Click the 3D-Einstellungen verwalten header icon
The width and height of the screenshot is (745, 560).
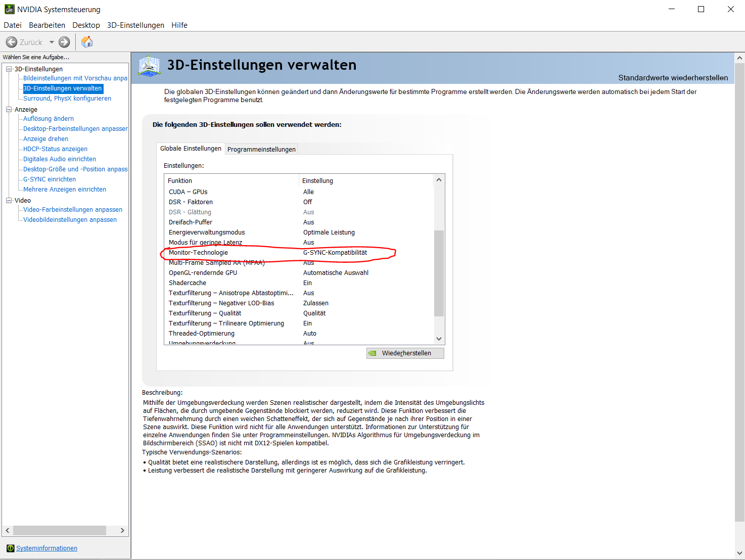tap(149, 66)
